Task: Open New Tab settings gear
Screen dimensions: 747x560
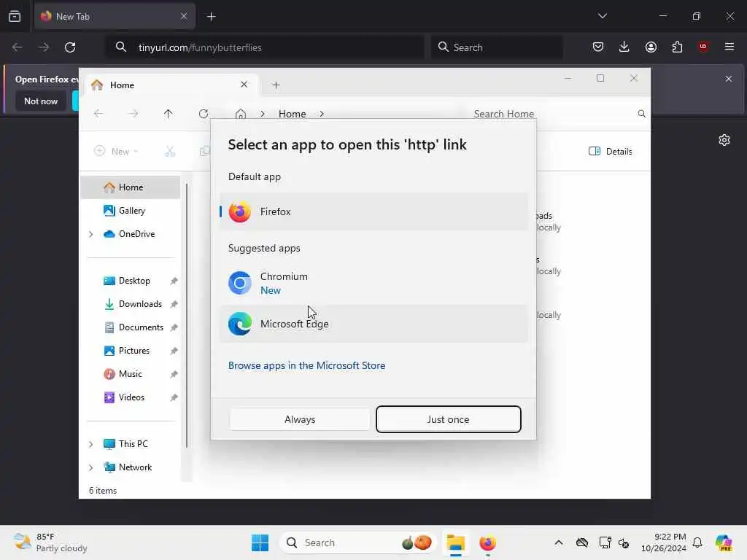Action: pos(724,140)
